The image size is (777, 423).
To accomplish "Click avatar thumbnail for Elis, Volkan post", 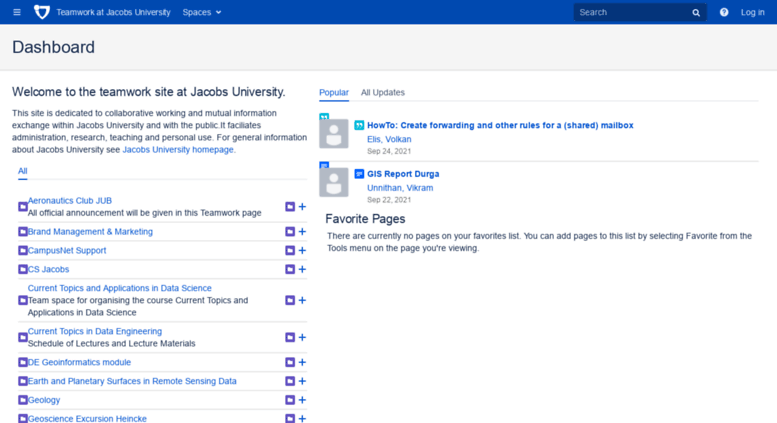I will (333, 134).
